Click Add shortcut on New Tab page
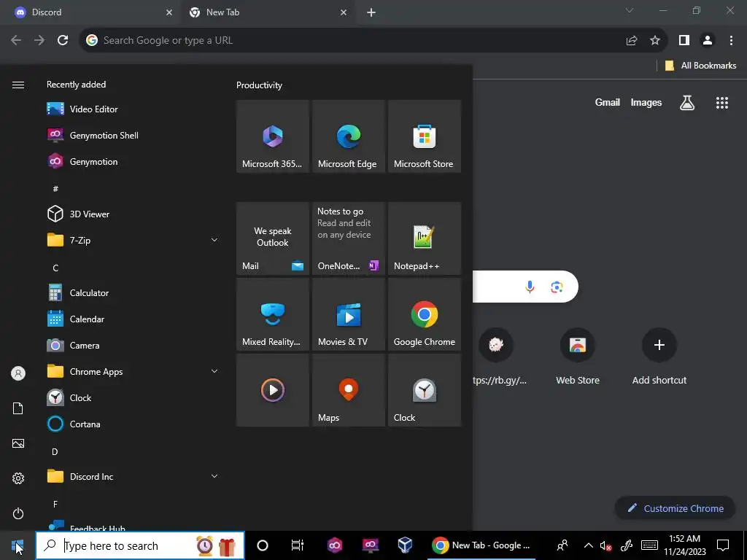747x560 pixels. 659,356
